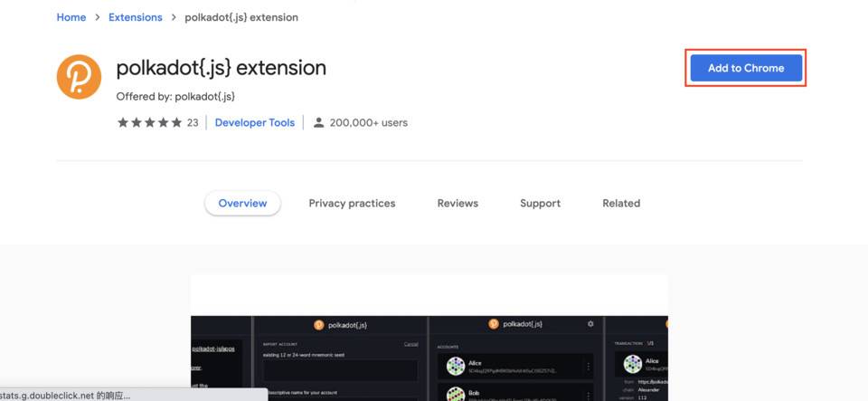Open the Extensions breadcrumb link
The width and height of the screenshot is (868, 401).
click(x=135, y=17)
